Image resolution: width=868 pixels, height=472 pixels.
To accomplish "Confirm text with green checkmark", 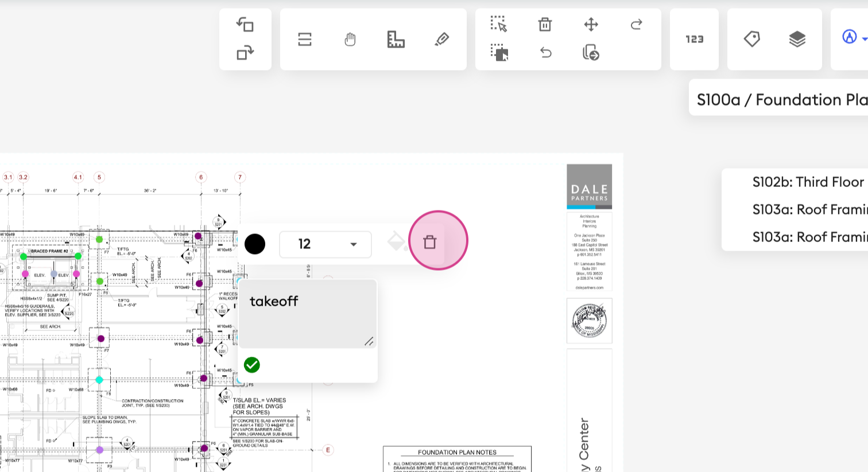I will (251, 365).
